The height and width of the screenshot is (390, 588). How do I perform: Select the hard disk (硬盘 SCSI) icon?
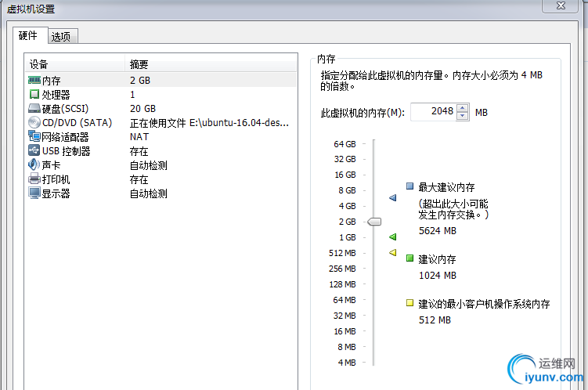tap(34, 108)
